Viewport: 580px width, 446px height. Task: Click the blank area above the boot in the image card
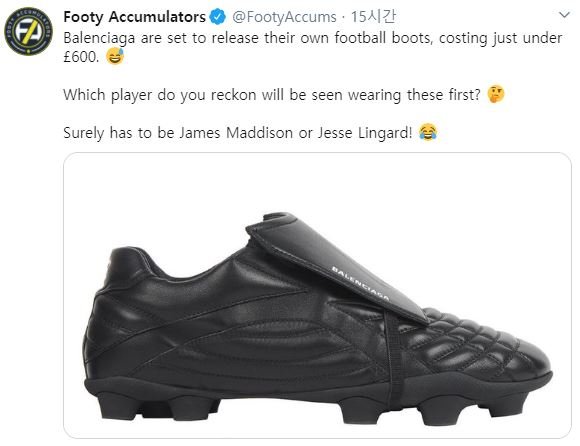click(x=317, y=181)
